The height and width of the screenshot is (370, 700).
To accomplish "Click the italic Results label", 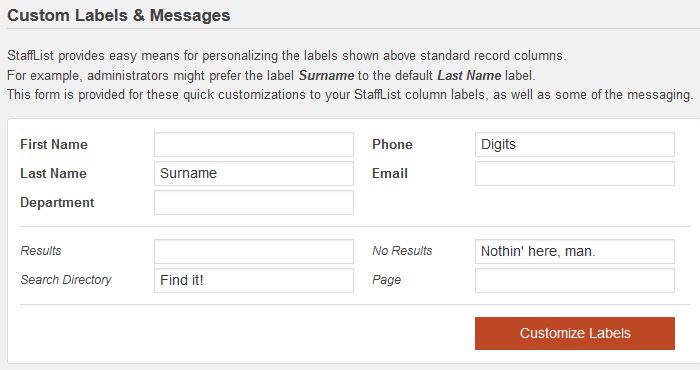I will click(x=41, y=251).
